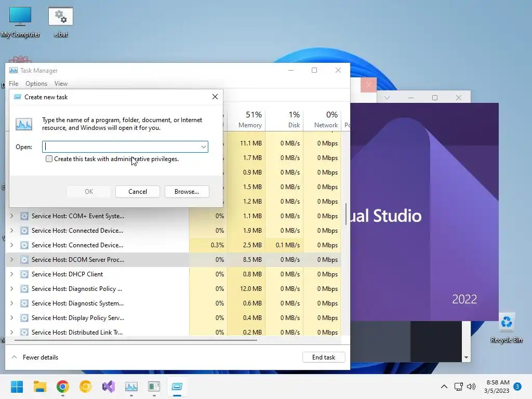Expand Service Host: COM+ Event System
The width and height of the screenshot is (532, 399).
11,216
